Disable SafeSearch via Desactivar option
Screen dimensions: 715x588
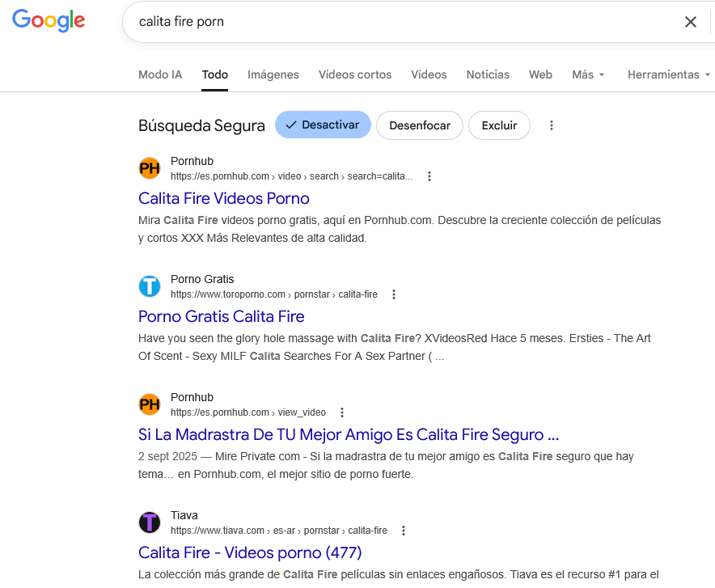tap(323, 125)
